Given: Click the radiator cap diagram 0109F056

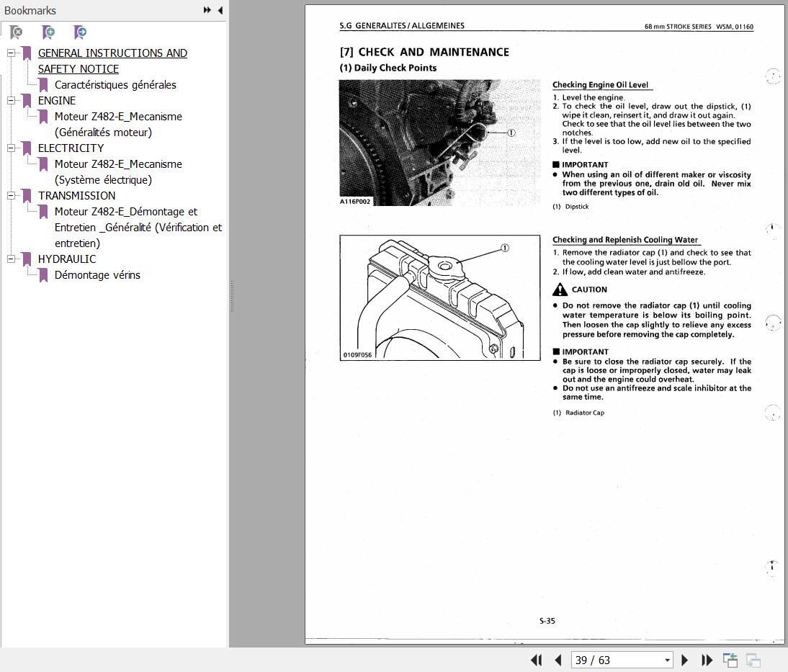Looking at the screenshot, I should pyautogui.click(x=439, y=297).
